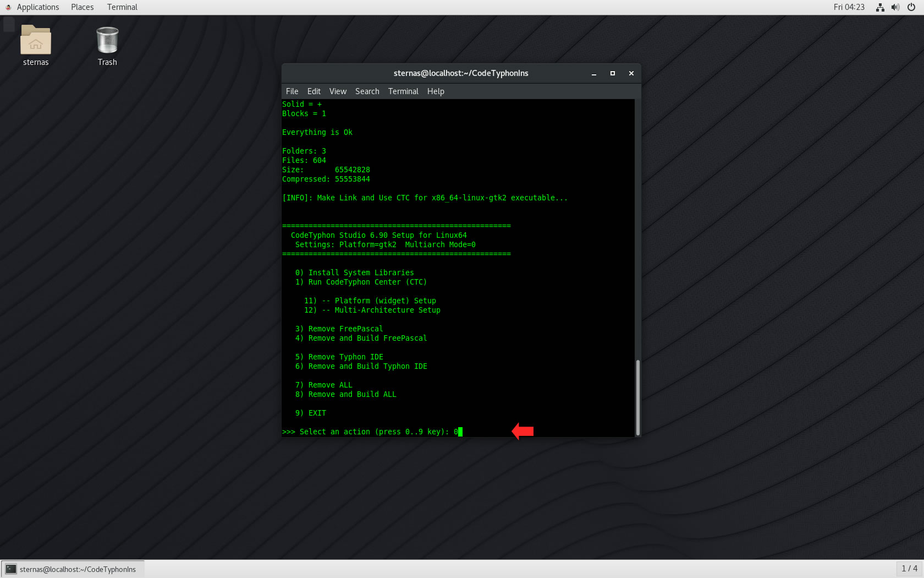Screen dimensions: 924x578
Task: Click '12) -- Multi-Architecture Setup' text
Action: click(x=372, y=310)
